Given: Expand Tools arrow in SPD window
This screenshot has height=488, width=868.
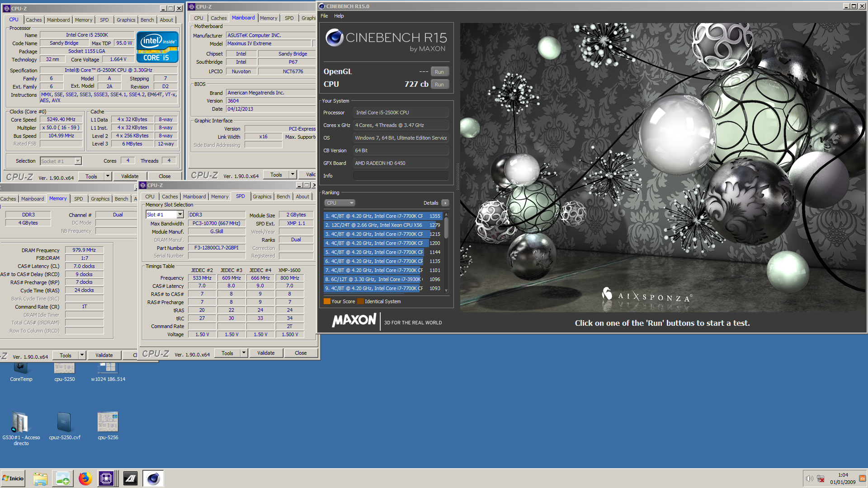Looking at the screenshot, I should 244,353.
